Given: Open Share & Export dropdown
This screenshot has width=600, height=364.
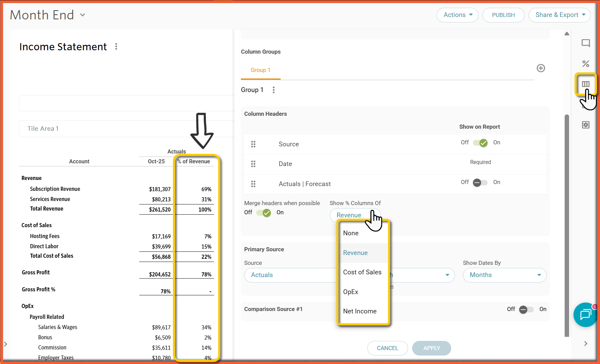Looking at the screenshot, I should (560, 15).
